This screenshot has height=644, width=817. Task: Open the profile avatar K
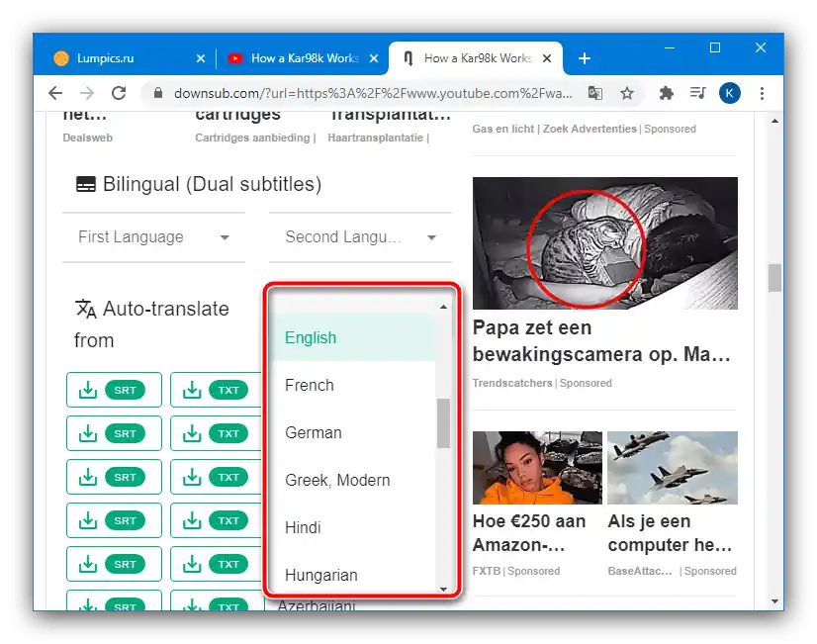click(730, 93)
